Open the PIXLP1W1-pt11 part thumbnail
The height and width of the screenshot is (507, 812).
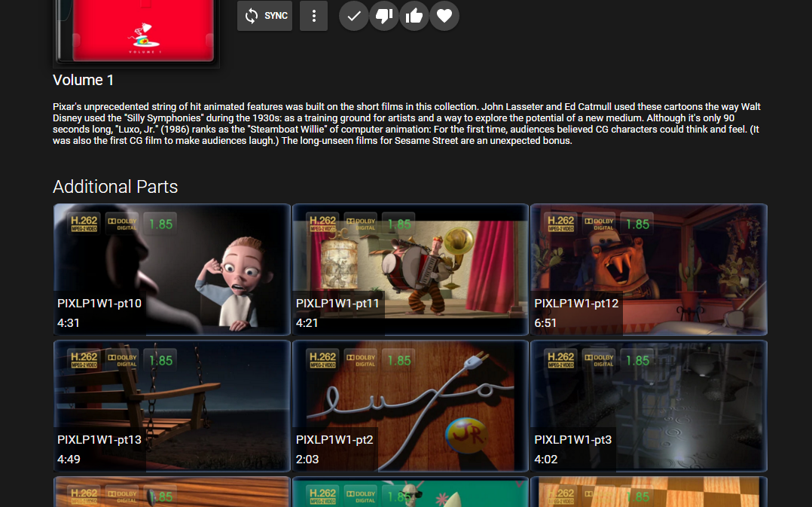[410, 269]
